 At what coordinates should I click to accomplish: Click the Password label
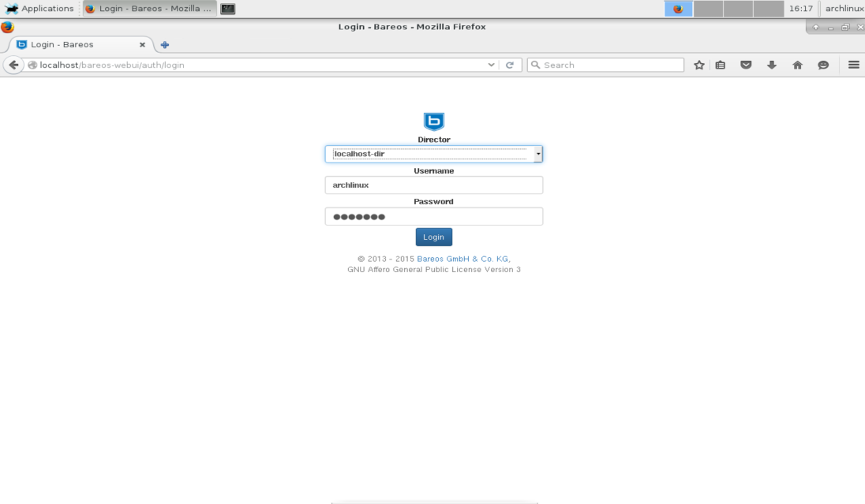pos(433,202)
